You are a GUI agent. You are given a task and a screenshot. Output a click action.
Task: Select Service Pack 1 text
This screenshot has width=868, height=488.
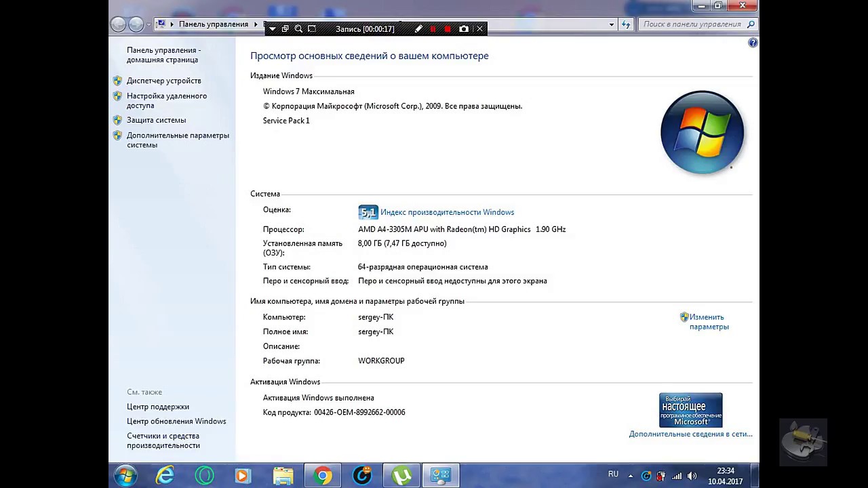[286, 121]
